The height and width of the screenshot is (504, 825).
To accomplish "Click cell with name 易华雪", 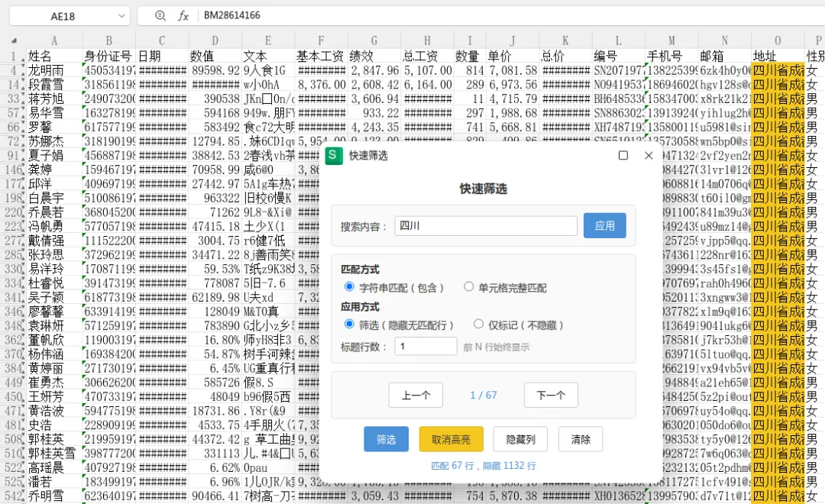I will (53, 113).
